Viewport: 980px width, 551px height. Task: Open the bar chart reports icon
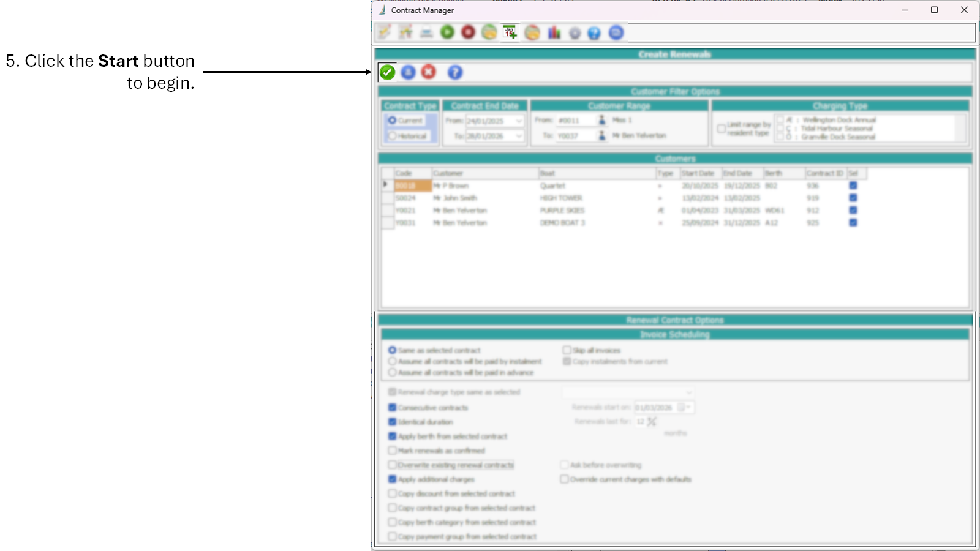554,32
